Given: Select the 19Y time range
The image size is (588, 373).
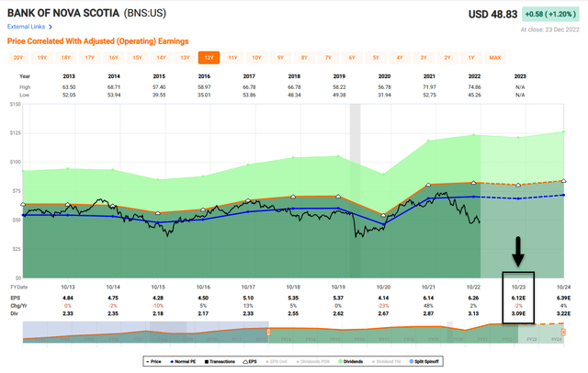Looking at the screenshot, I should click(42, 58).
